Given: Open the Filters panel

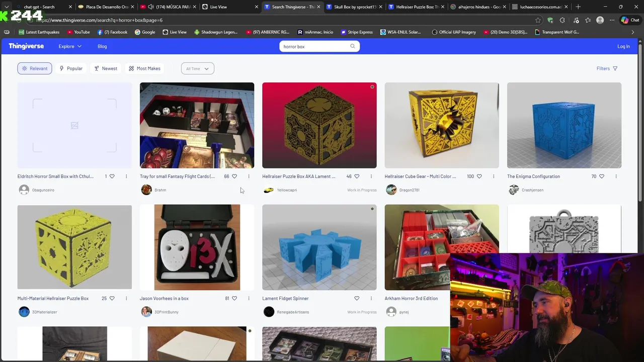Looking at the screenshot, I should (607, 68).
